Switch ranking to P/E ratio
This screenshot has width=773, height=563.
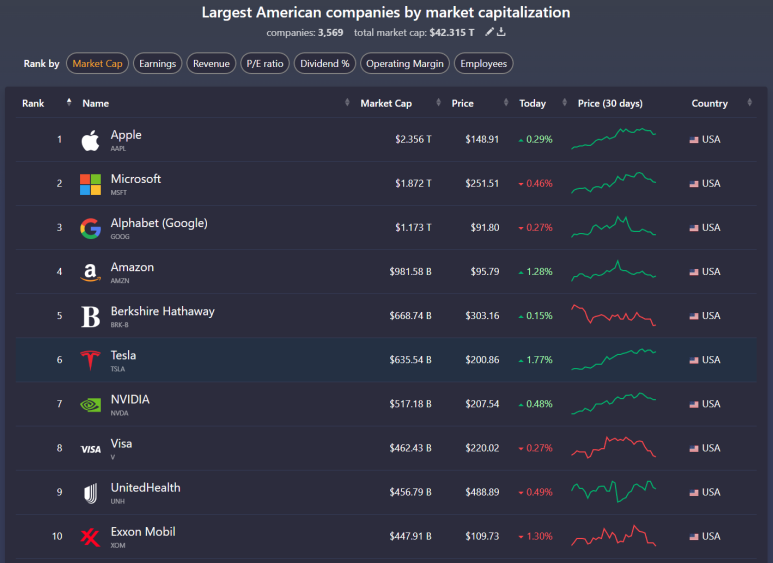(265, 64)
